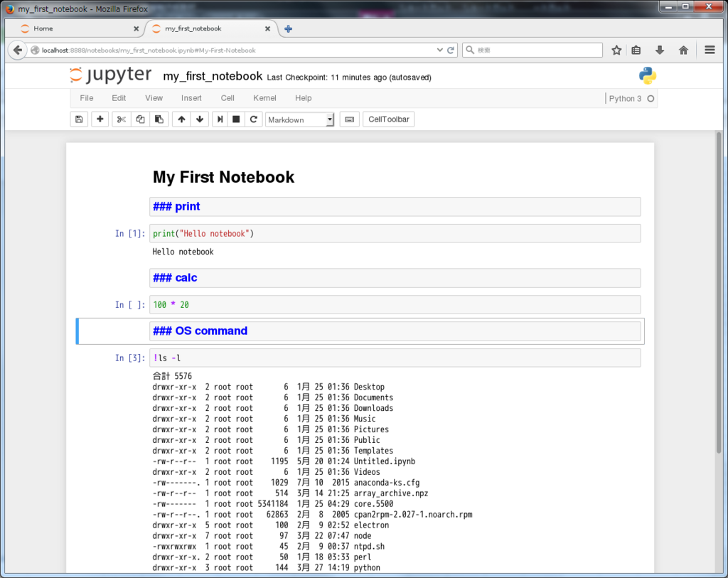
Task: Click the cpan2rpm-2.027-1.noarch.rpm listing line
Action: (x=313, y=515)
